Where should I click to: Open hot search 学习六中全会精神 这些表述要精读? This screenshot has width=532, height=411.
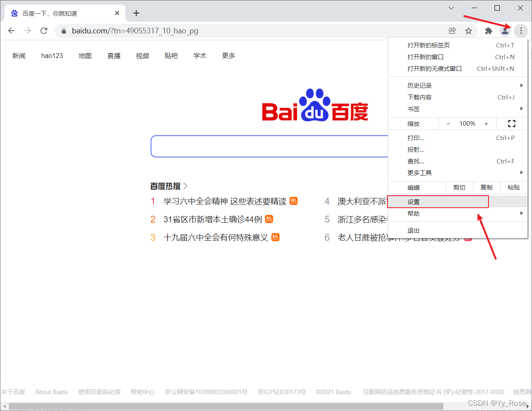pyautogui.click(x=225, y=201)
